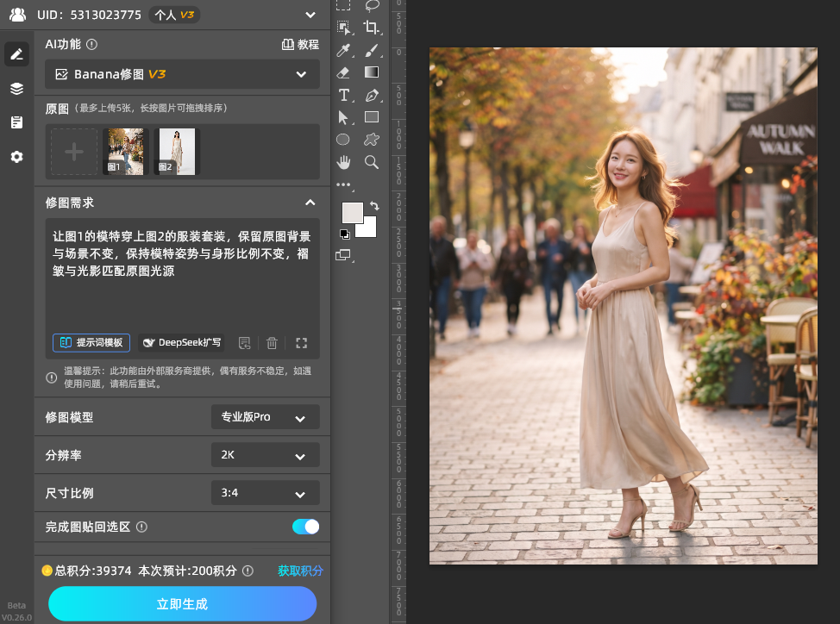Select the Eraser tool

click(343, 72)
